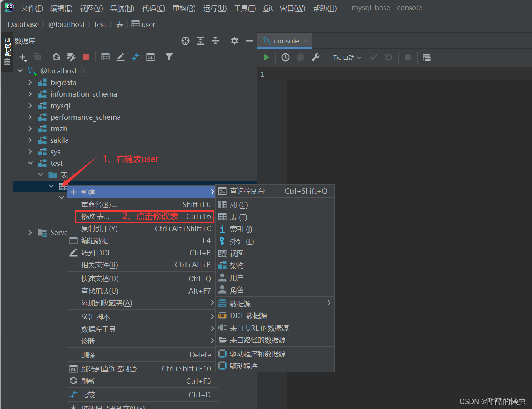This screenshot has width=532, height=409.
Task: Click the expand all icon in panel header
Action: [200, 41]
